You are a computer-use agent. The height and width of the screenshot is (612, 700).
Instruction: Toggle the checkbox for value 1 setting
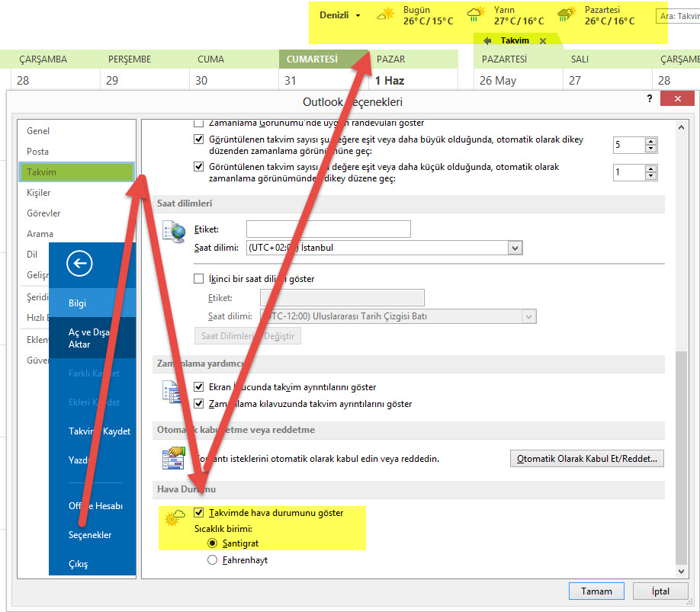tap(199, 167)
